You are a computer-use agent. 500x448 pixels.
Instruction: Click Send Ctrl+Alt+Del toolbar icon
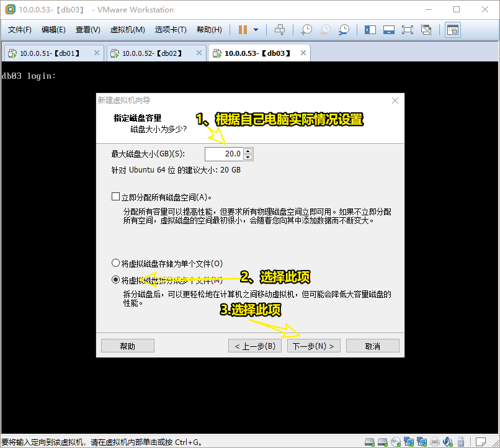coord(280,30)
